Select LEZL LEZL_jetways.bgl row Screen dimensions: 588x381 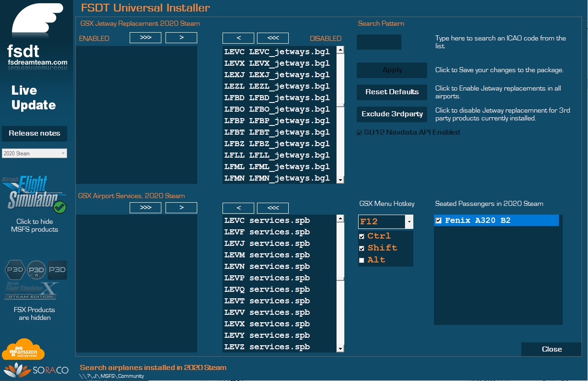tap(280, 86)
